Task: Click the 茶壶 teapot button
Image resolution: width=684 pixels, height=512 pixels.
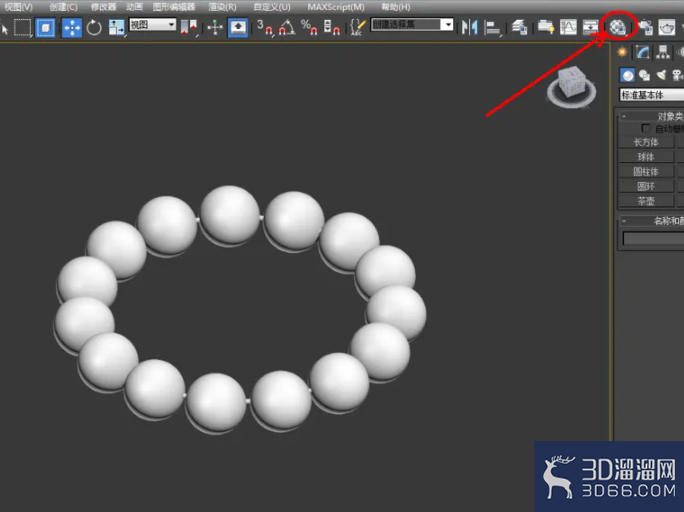Action: (646, 201)
